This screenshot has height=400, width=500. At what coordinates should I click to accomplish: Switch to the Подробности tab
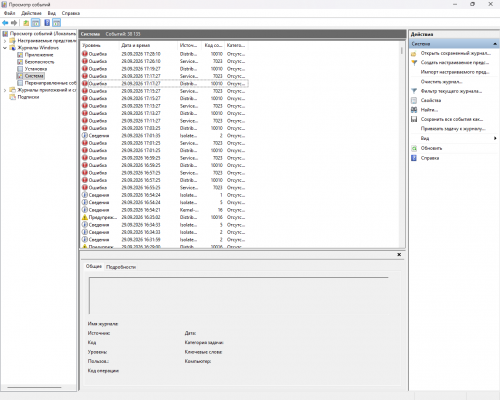pyautogui.click(x=121, y=267)
